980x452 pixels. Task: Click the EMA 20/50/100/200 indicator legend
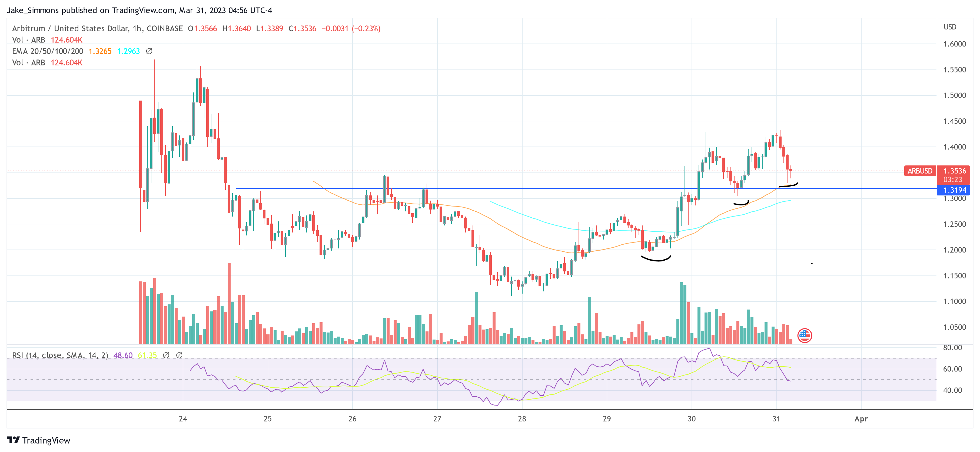48,51
